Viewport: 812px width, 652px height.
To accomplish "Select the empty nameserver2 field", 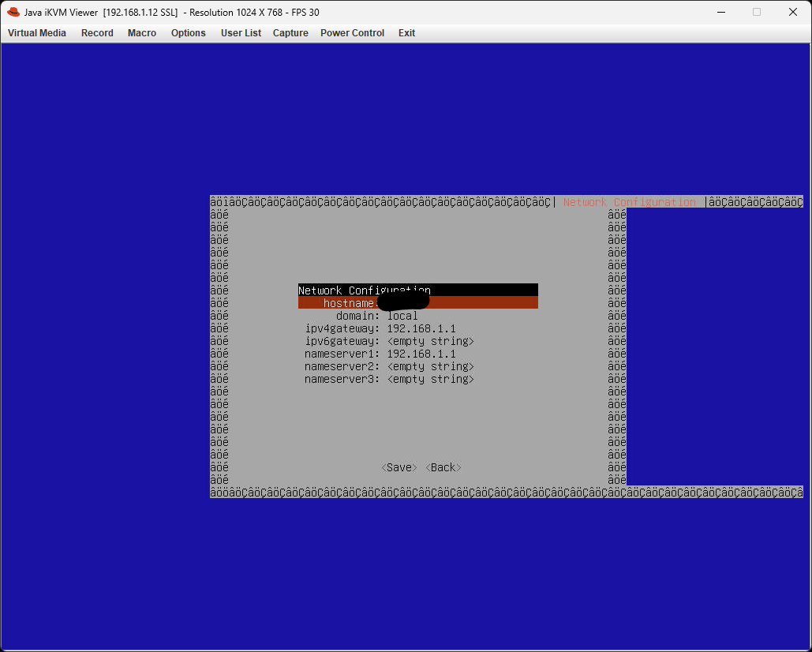I will point(430,366).
